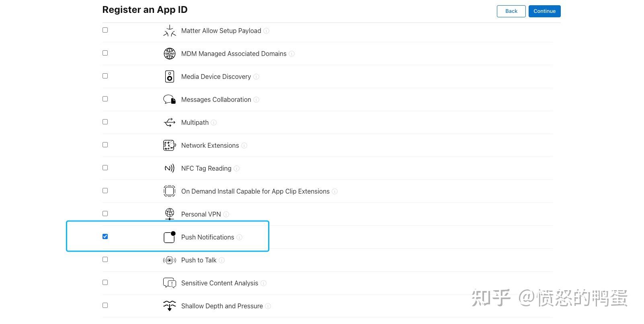Viewport: 644px width, 324px height.
Task: Click the Personal VPN globe icon
Action: tap(170, 214)
